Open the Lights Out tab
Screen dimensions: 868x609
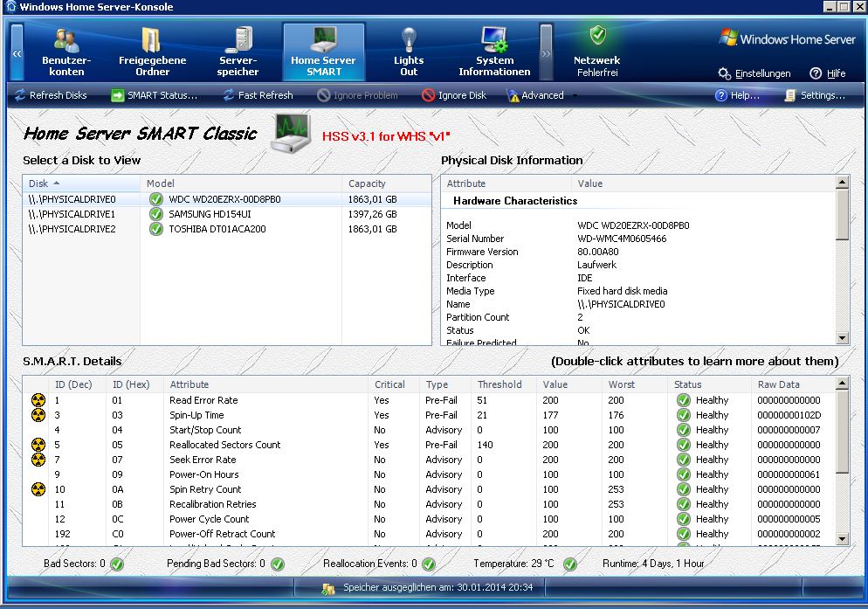(409, 52)
